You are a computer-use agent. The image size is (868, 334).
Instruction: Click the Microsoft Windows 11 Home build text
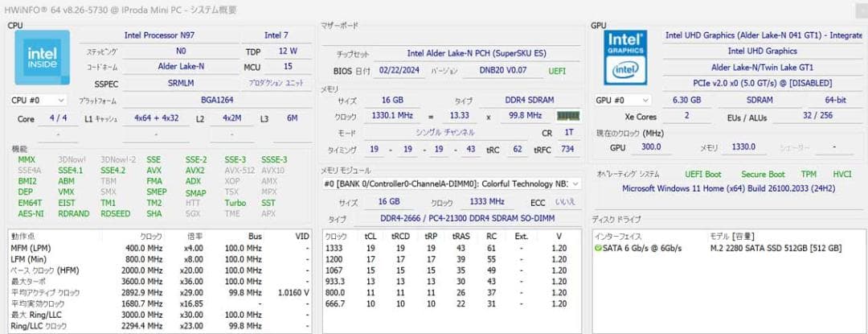[728, 188]
